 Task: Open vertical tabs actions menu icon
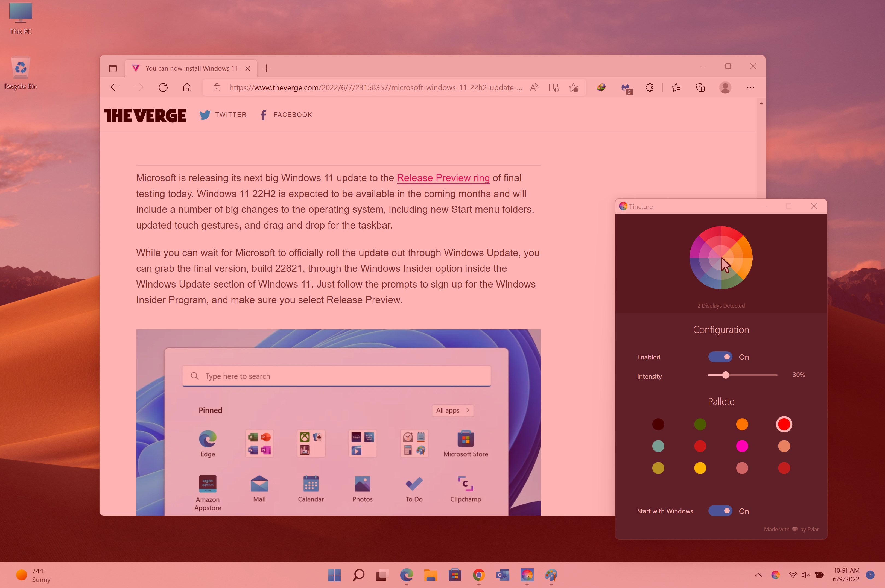click(113, 68)
